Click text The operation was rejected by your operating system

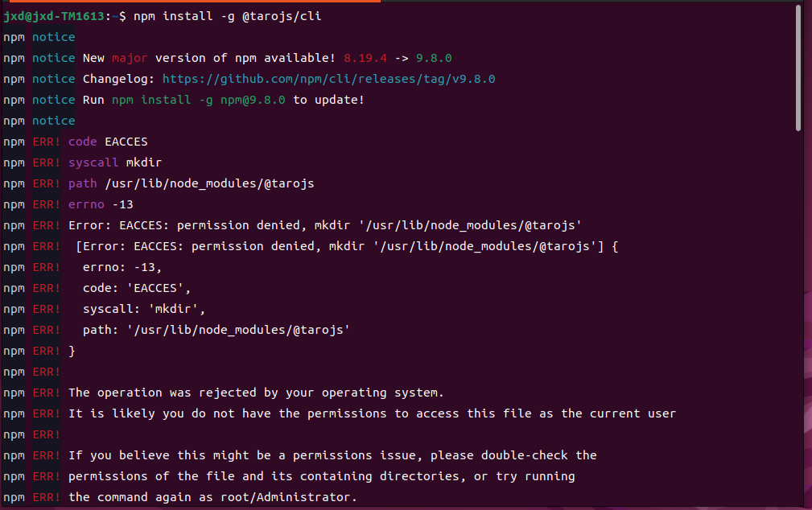tap(257, 393)
